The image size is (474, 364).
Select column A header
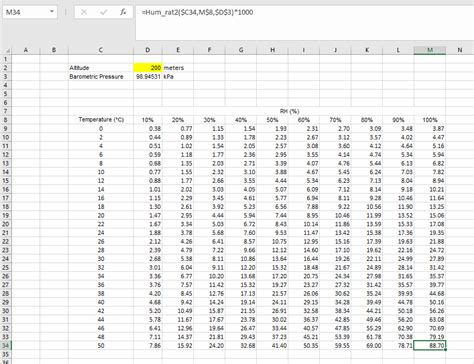click(26, 50)
